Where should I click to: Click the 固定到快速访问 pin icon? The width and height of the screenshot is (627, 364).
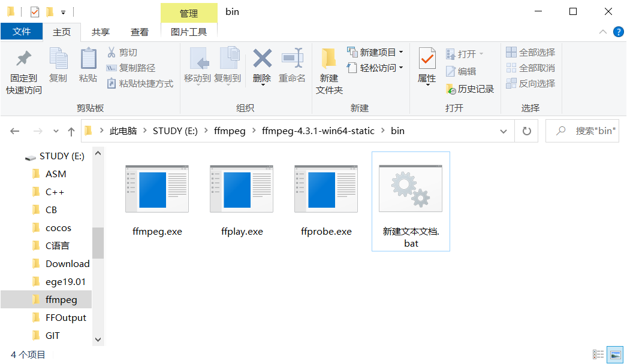click(x=23, y=59)
